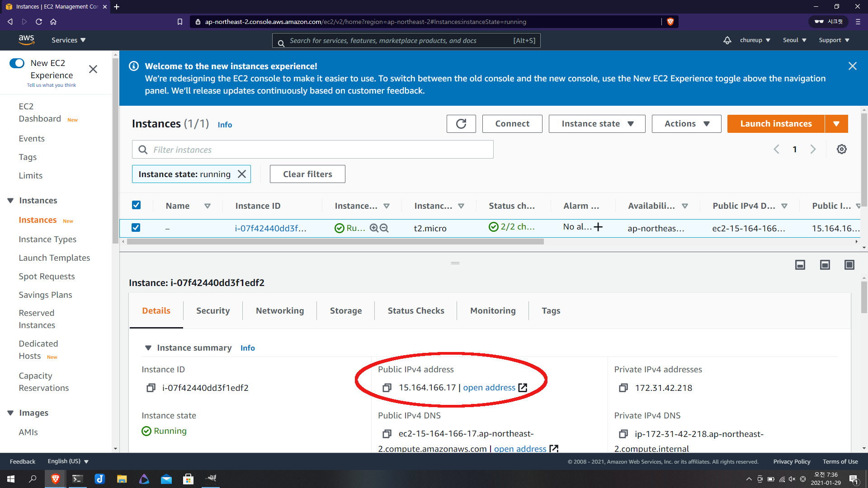Viewport: 868px width, 488px height.
Task: Open the Instance state dropdown
Action: click(597, 124)
